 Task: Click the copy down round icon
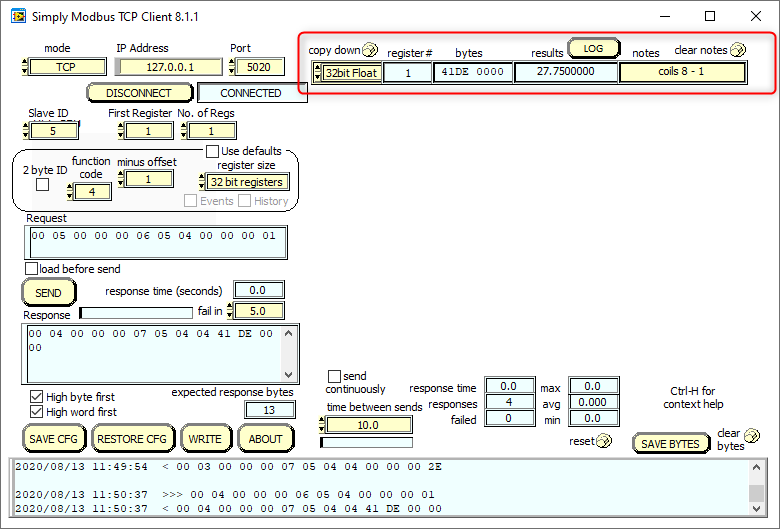tap(370, 50)
